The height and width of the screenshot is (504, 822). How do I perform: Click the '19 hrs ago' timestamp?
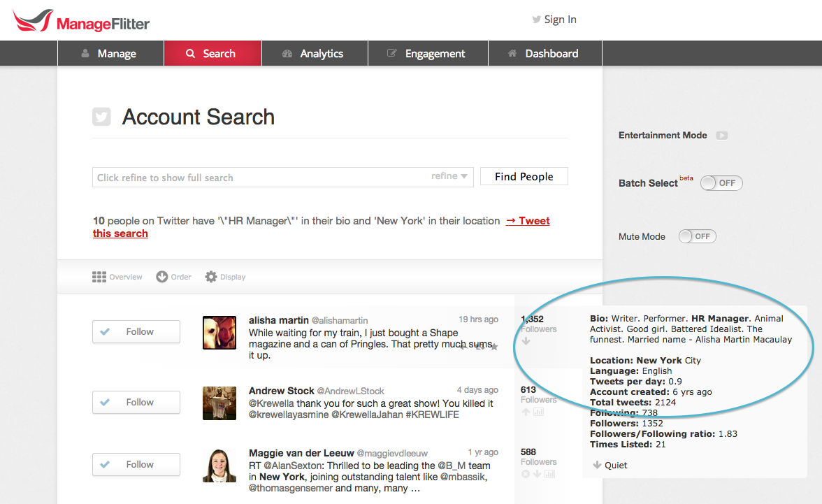click(x=479, y=319)
